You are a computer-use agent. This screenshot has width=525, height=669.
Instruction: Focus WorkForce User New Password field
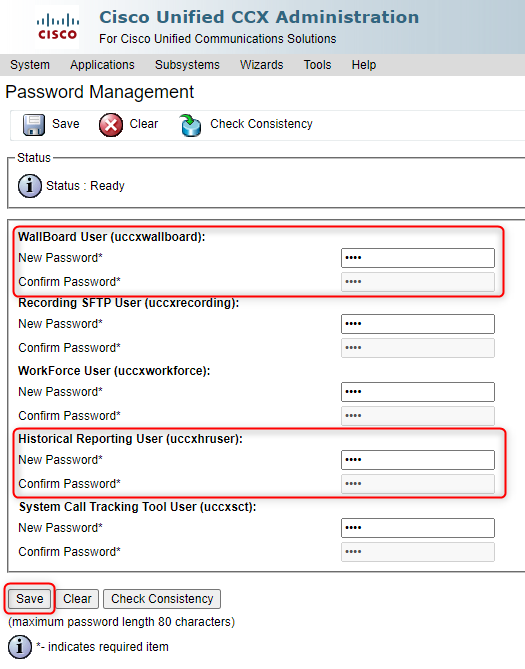[x=418, y=392]
